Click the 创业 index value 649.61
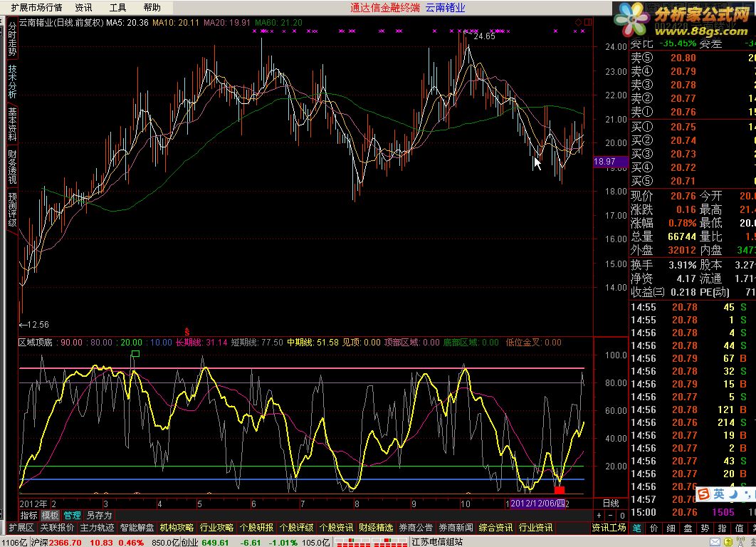 [215, 542]
